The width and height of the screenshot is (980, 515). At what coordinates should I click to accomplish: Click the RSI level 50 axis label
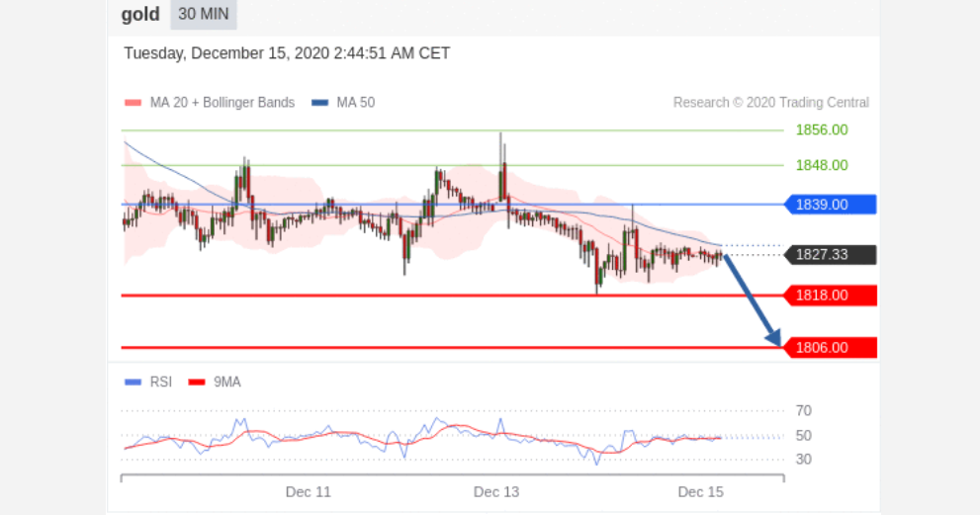point(804,436)
